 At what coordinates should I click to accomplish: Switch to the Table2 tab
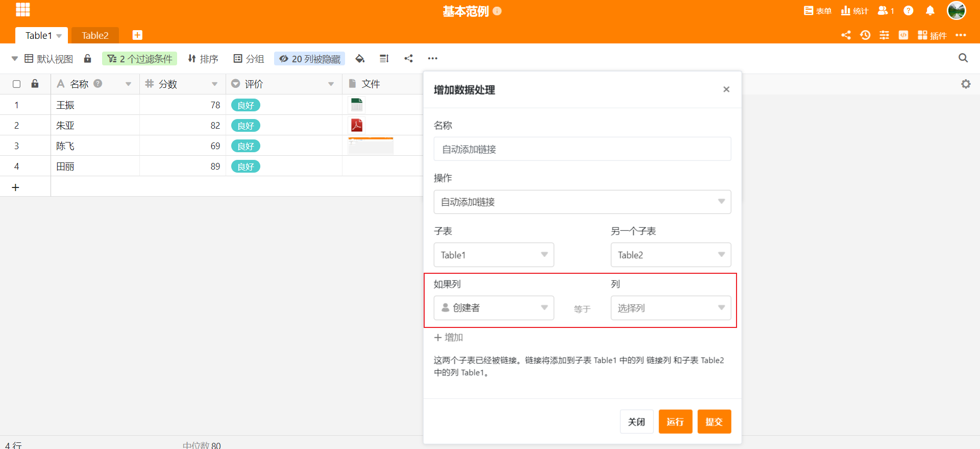(95, 35)
